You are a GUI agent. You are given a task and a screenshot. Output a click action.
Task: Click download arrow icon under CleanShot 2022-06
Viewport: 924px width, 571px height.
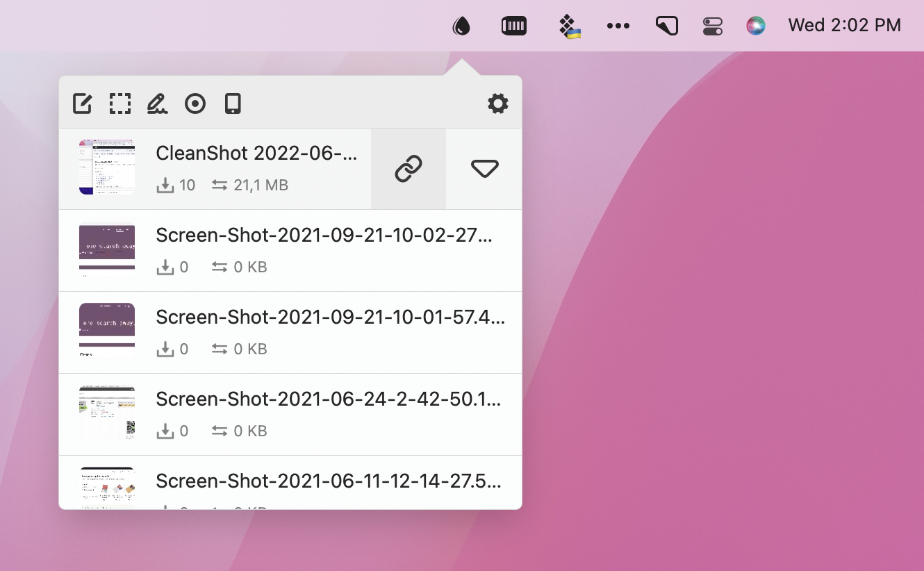(165, 185)
